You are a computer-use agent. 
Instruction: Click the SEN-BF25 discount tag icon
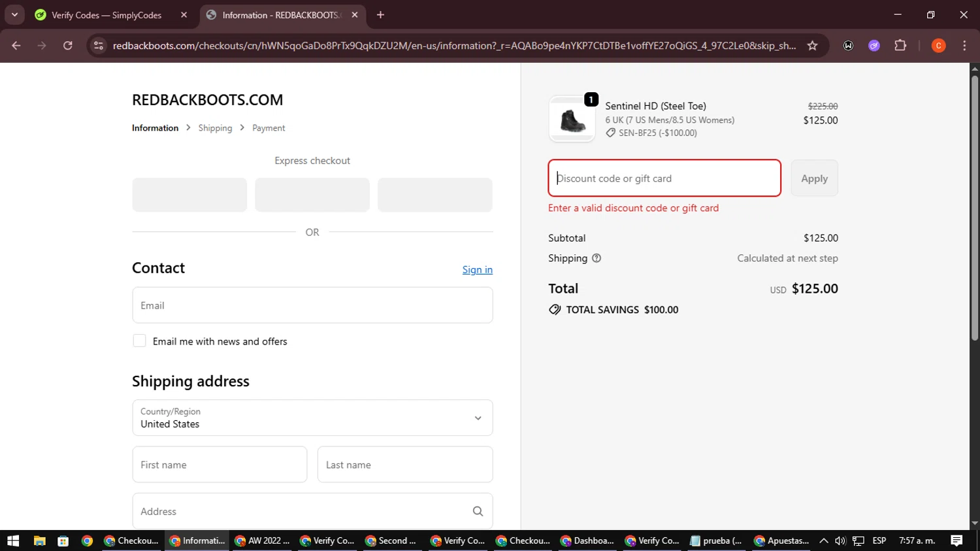[610, 133]
